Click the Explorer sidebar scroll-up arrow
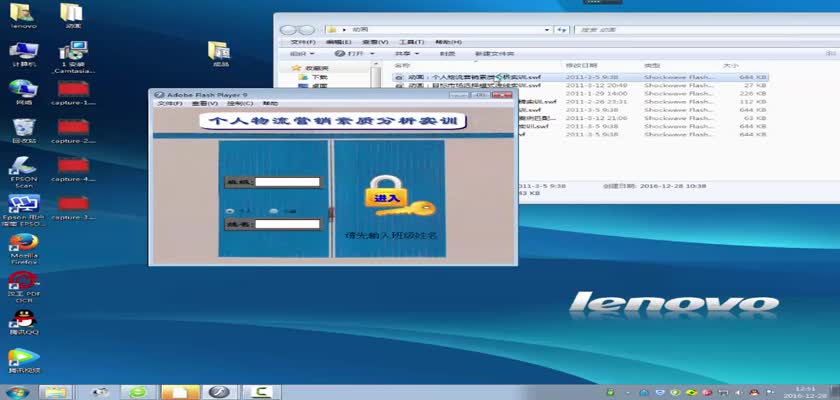 tap(376, 65)
